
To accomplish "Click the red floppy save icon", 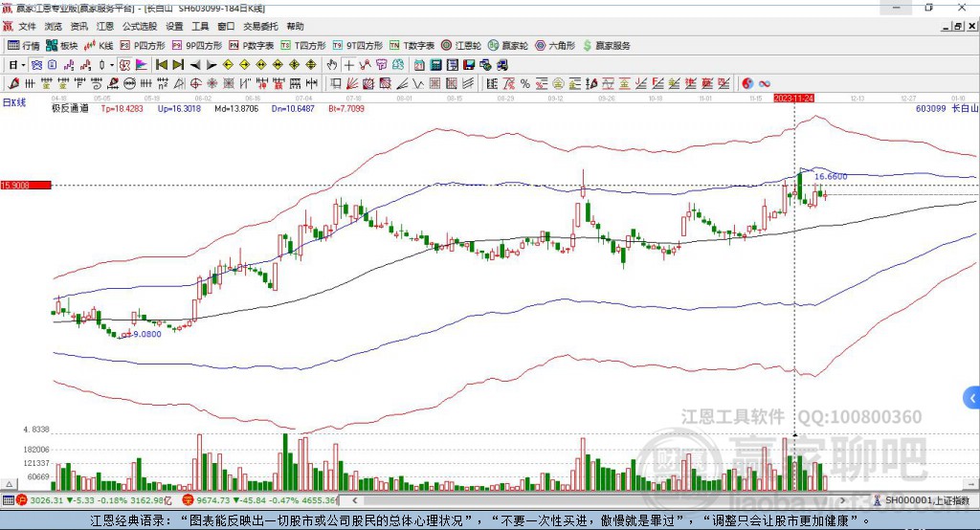I will coord(469,65).
